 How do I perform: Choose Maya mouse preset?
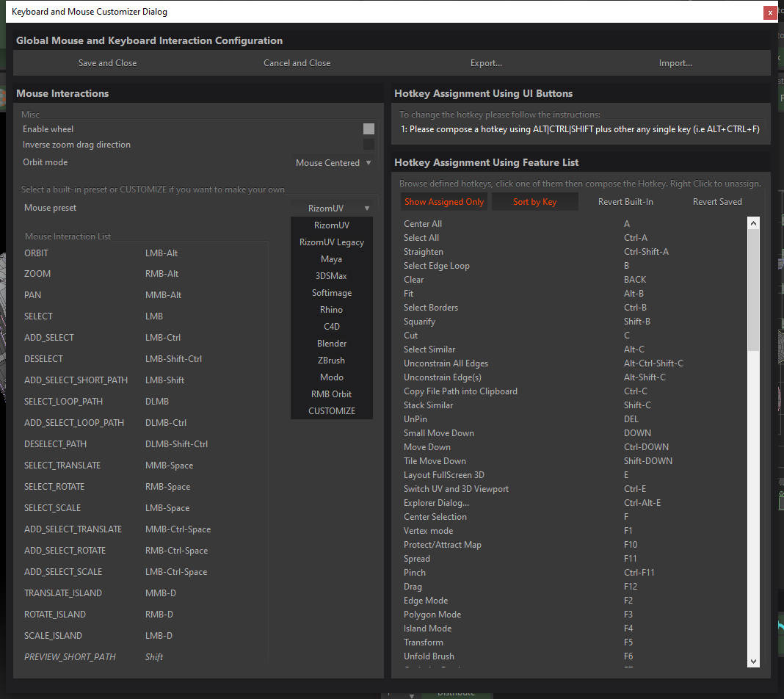pyautogui.click(x=332, y=259)
